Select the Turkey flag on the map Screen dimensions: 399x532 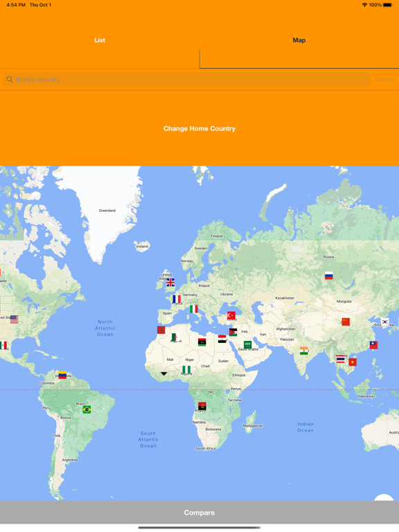coord(231,315)
